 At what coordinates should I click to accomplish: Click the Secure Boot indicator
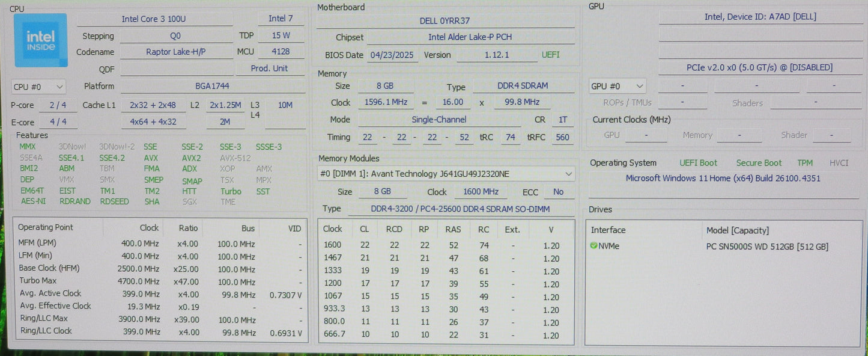coord(759,163)
